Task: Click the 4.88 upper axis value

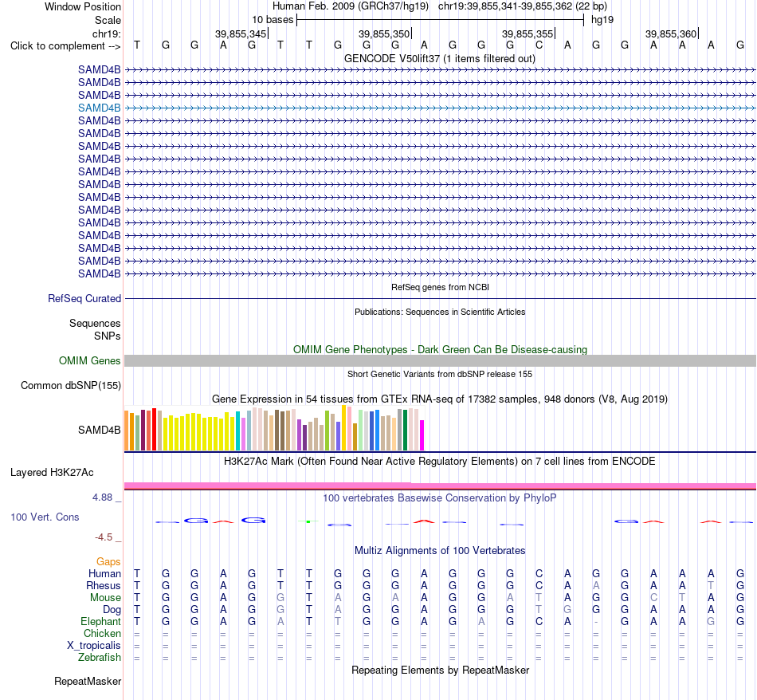Action: (x=102, y=497)
